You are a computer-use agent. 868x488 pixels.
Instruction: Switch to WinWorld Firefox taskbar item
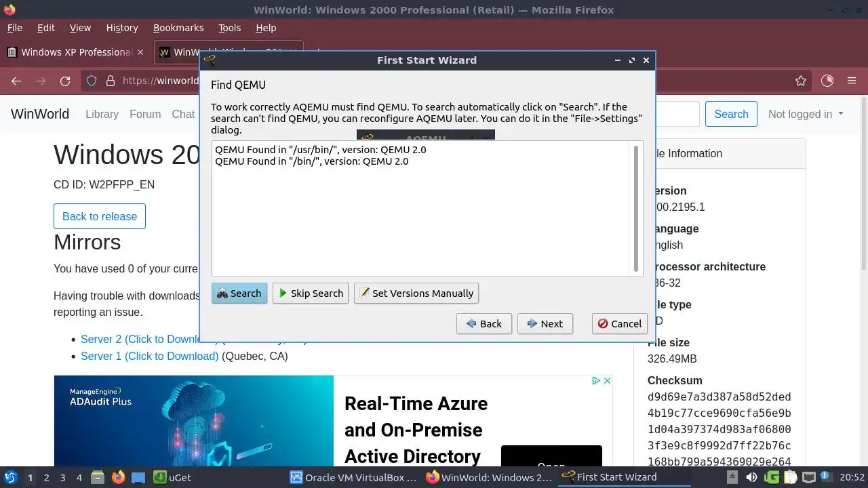pos(490,477)
